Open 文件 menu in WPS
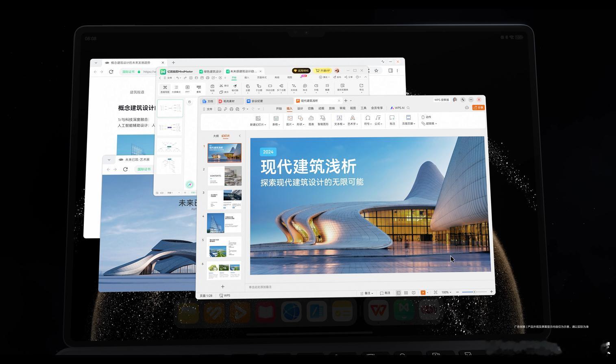616x364 pixels. pos(208,109)
